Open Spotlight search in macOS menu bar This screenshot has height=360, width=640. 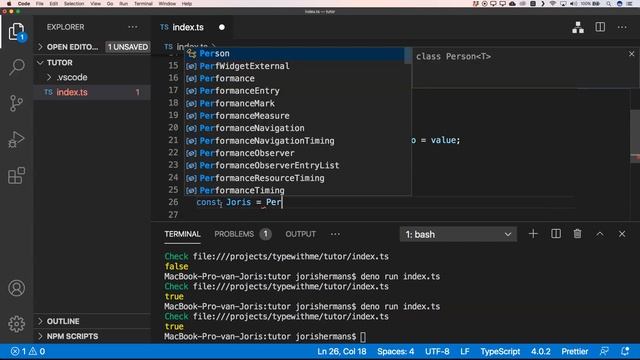click(x=608, y=4)
